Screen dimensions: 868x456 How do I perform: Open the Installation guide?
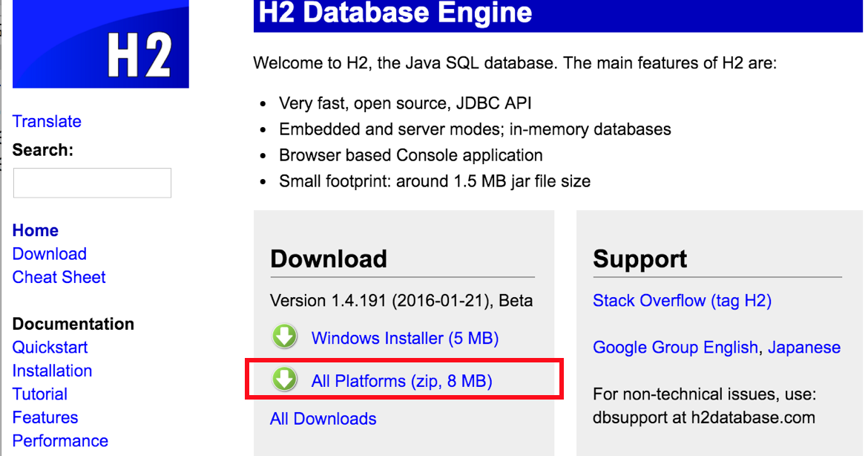tap(52, 371)
